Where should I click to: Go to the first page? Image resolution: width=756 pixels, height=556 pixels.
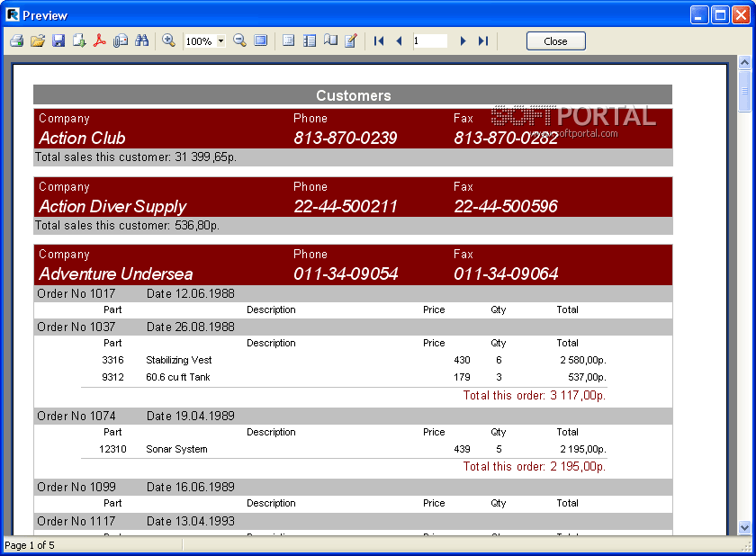click(x=379, y=41)
